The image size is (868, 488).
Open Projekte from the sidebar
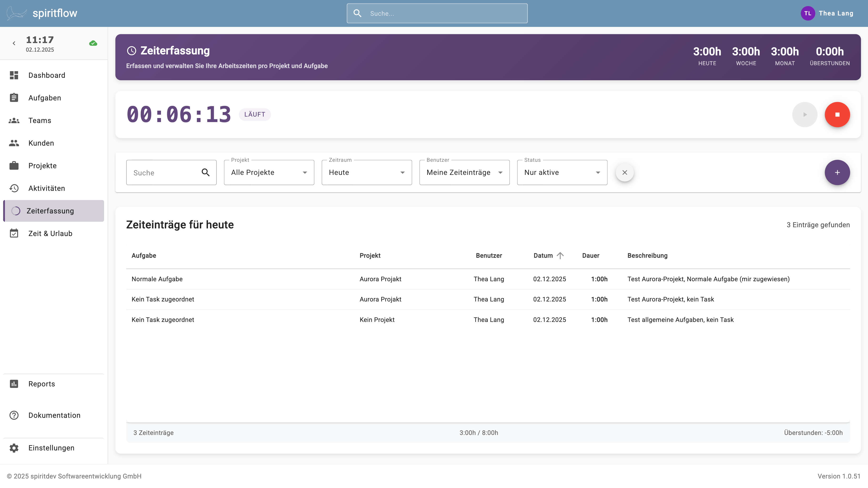[54, 165]
